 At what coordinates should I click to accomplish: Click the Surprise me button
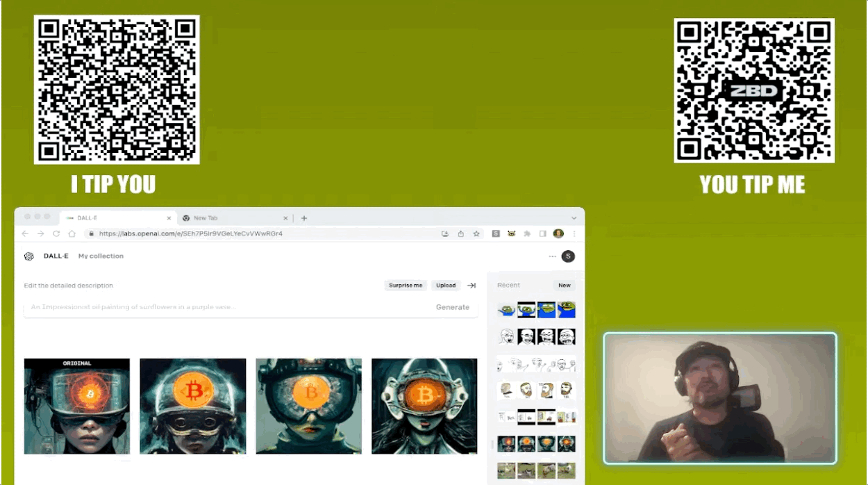(x=406, y=286)
